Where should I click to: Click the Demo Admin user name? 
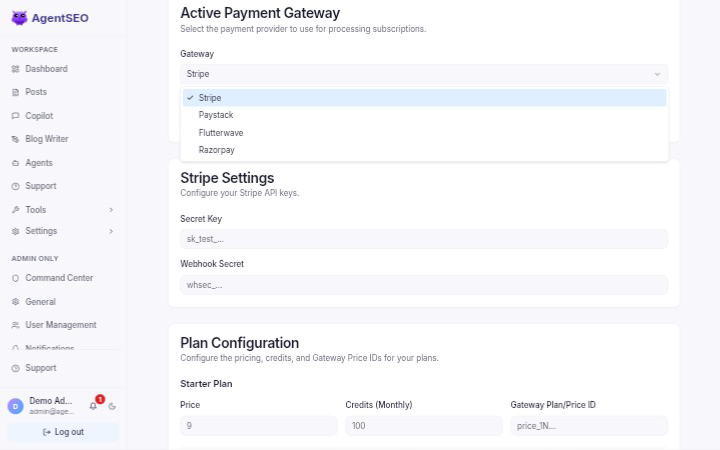(51, 400)
